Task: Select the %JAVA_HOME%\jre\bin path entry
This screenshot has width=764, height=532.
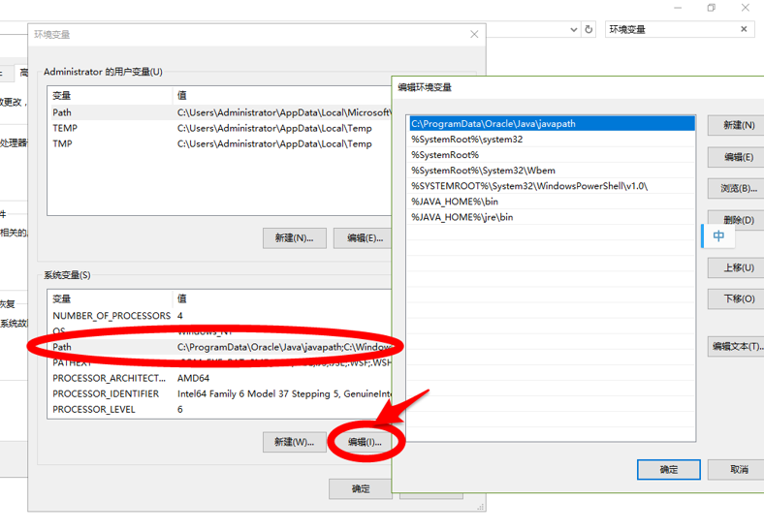Action: pyautogui.click(x=462, y=217)
